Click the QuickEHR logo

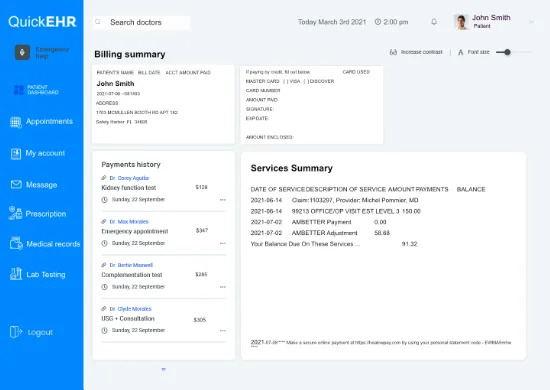pyautogui.click(x=42, y=22)
